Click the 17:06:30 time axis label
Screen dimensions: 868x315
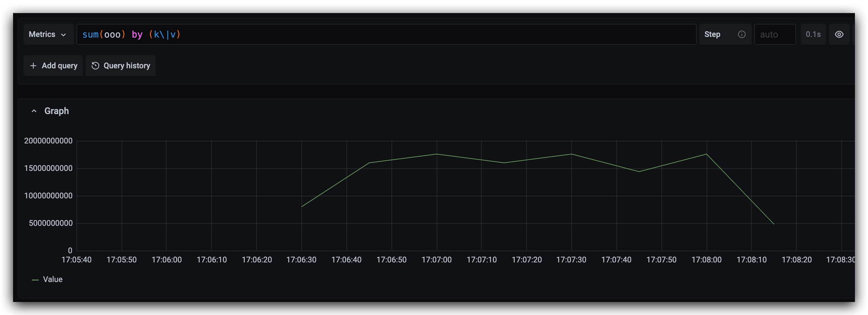tap(301, 260)
